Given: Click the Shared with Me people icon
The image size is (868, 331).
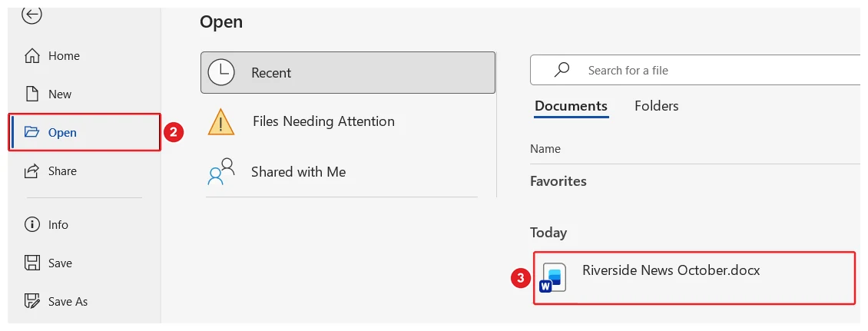Looking at the screenshot, I should coord(221,171).
